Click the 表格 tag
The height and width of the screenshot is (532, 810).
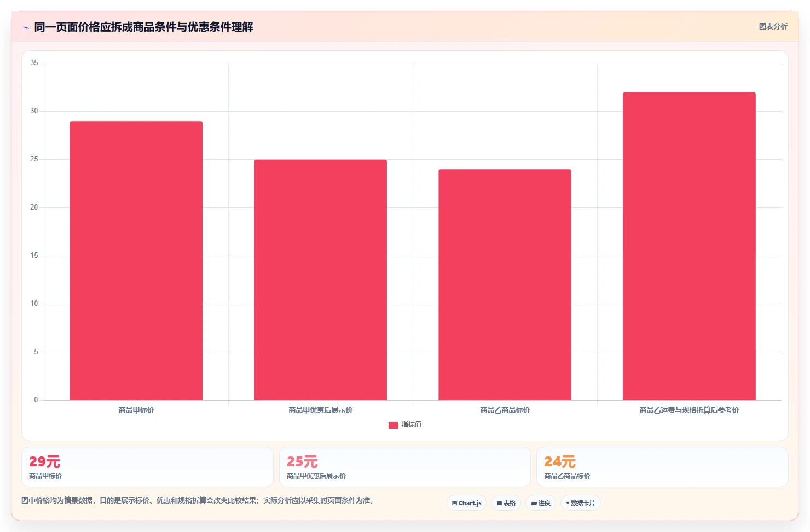506,503
